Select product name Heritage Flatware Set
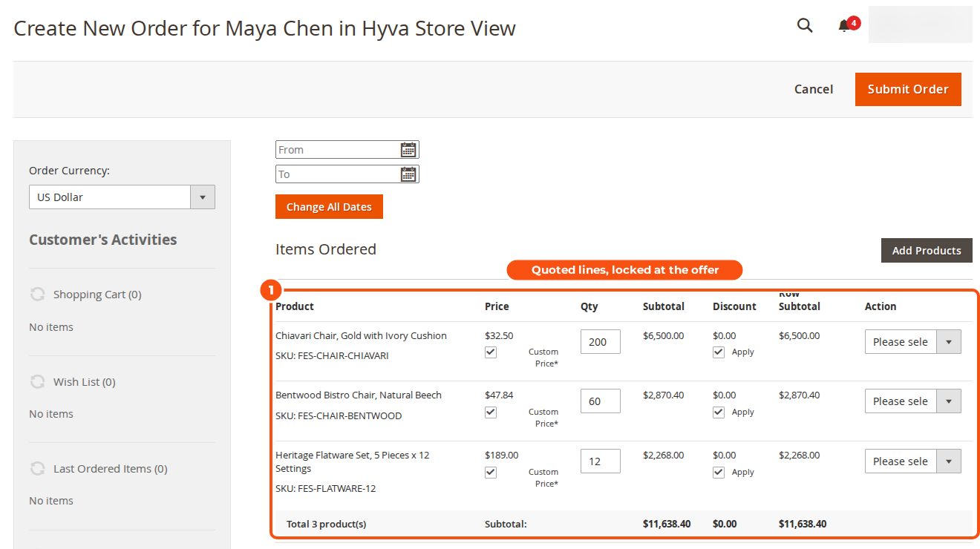Image resolution: width=980 pixels, height=549 pixels. (x=353, y=461)
